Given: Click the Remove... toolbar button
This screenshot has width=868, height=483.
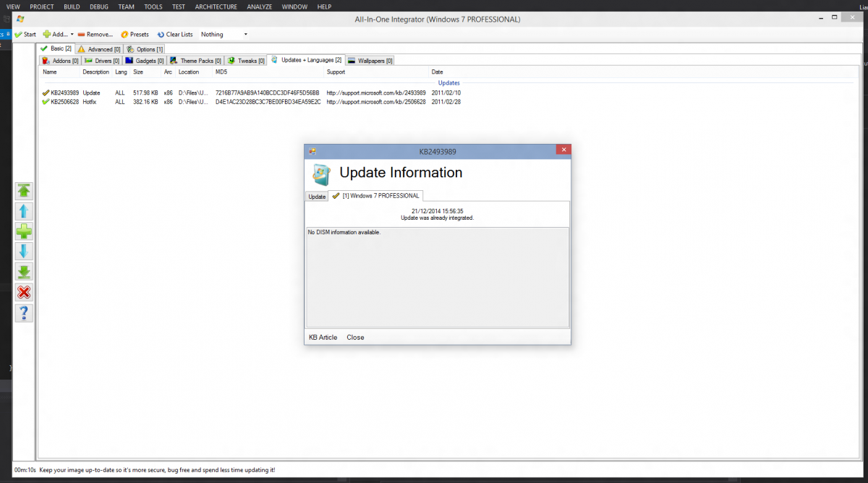Looking at the screenshot, I should coord(95,34).
